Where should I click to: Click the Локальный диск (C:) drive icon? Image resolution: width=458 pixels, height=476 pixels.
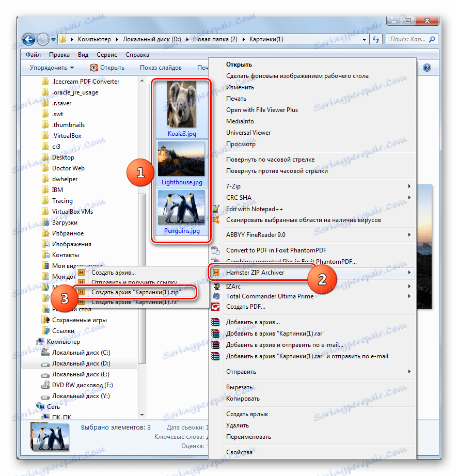45,353
